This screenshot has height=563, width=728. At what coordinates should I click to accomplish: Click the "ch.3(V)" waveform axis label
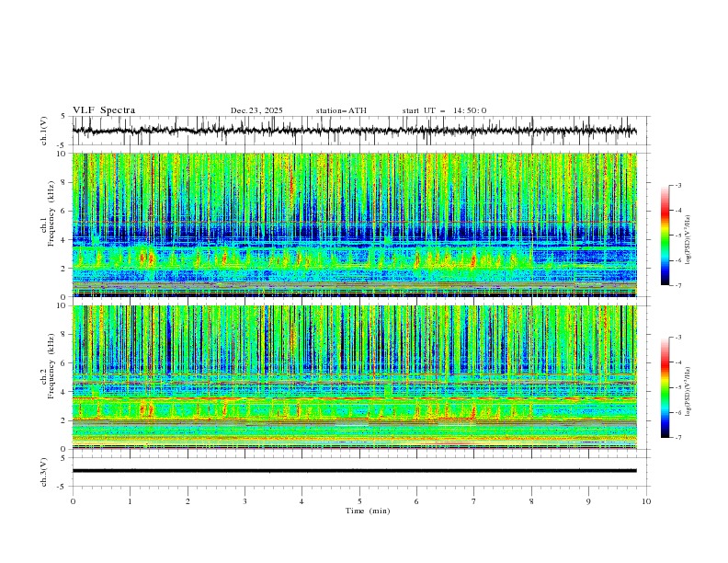45,471
